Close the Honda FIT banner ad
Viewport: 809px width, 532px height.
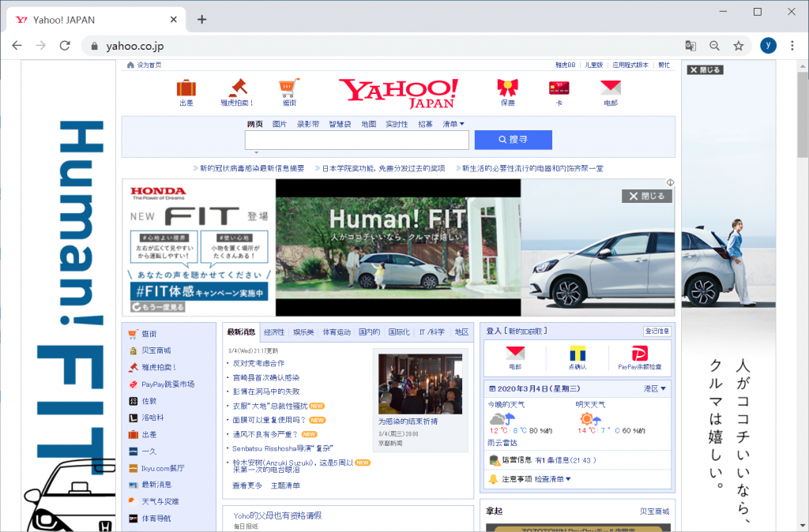[646, 196]
